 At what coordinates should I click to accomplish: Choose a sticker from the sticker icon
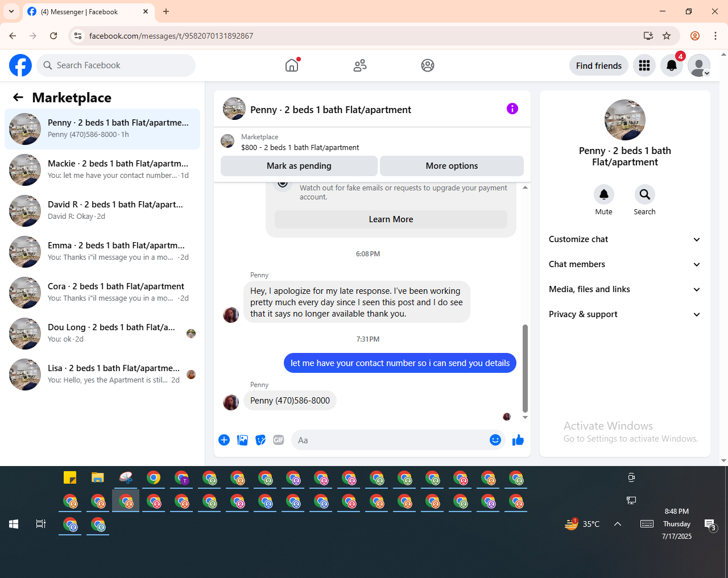(260, 440)
